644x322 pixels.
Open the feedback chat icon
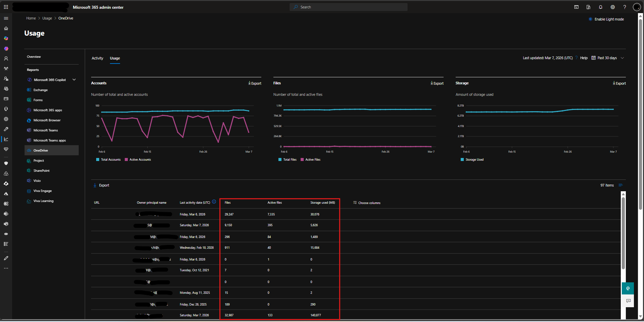coord(628,301)
